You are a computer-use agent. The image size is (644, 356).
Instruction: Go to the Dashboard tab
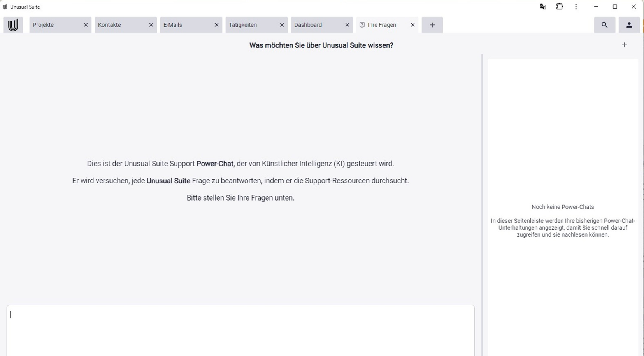coord(316,25)
